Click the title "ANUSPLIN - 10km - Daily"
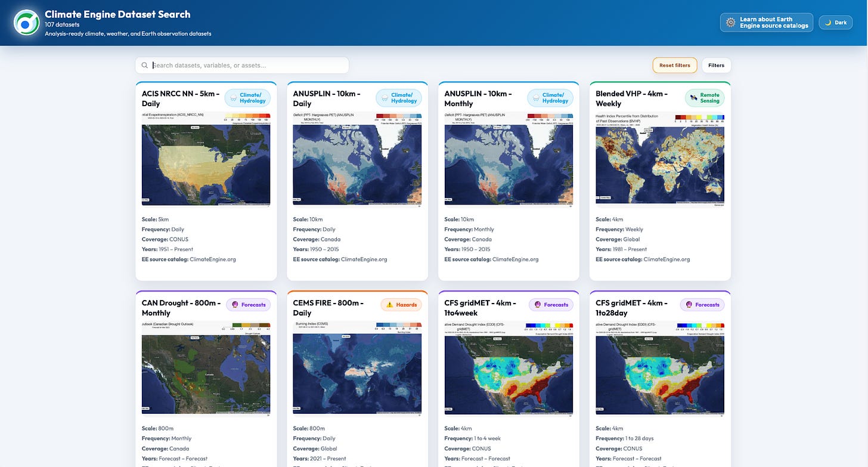Image resolution: width=868 pixels, height=467 pixels. pos(327,98)
